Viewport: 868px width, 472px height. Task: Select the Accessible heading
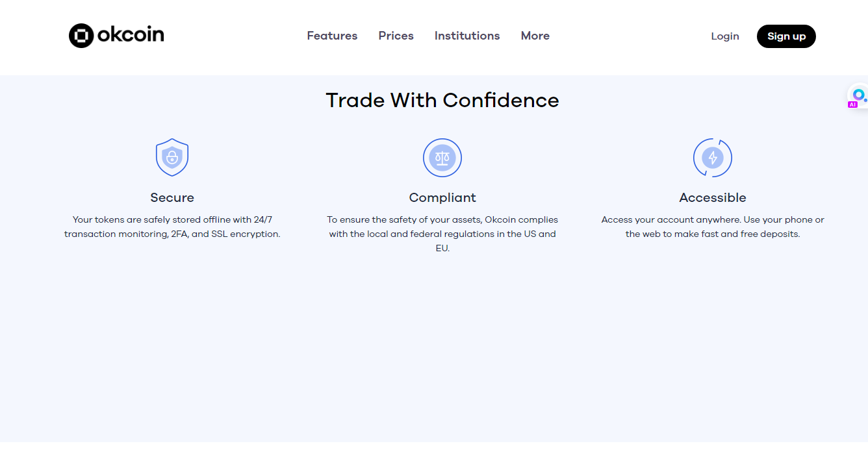pyautogui.click(x=713, y=197)
